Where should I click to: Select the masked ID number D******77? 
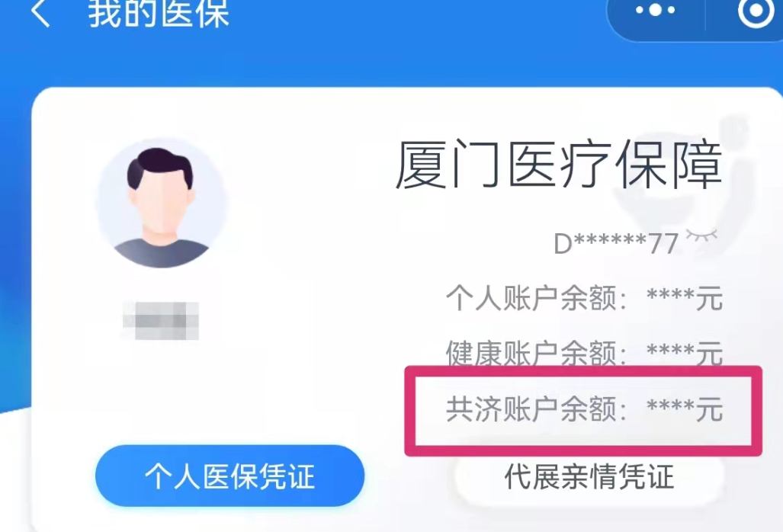click(x=616, y=244)
